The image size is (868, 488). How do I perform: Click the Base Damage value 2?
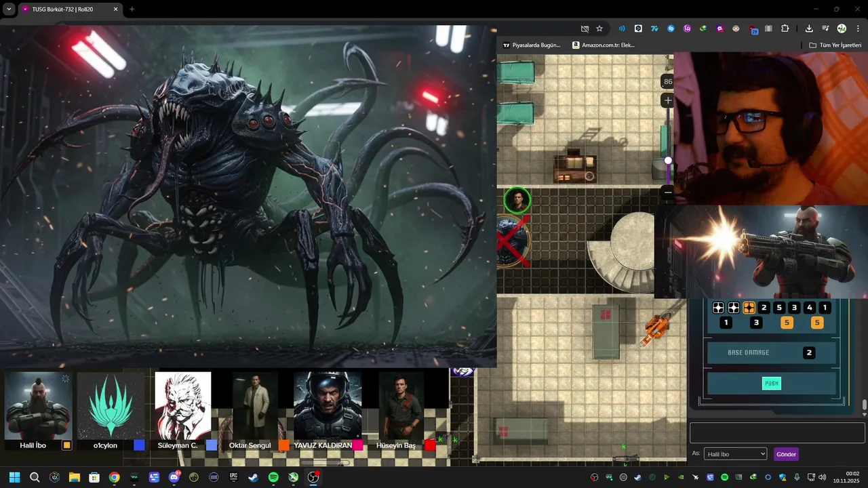coord(808,352)
